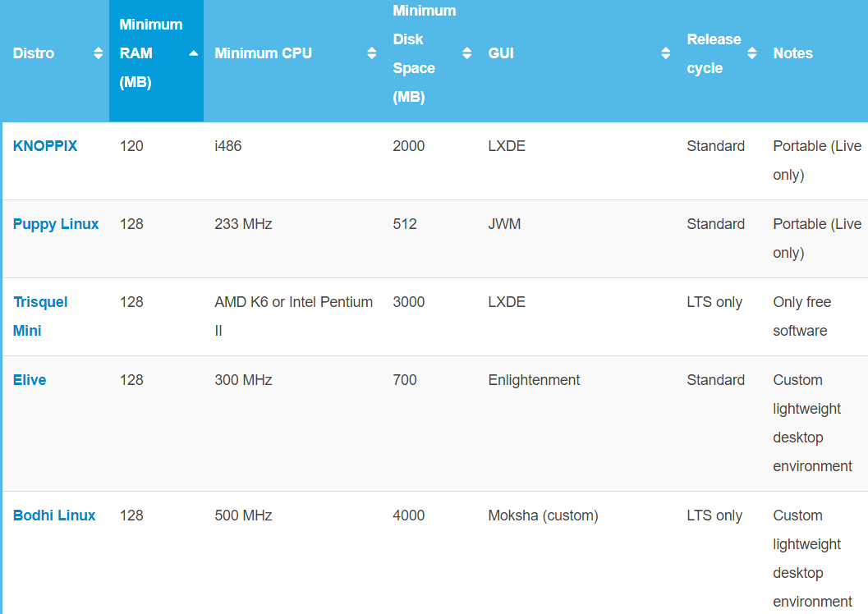Click Trisquel Mini's LTS only cell
The width and height of the screenshot is (868, 614).
tap(714, 302)
